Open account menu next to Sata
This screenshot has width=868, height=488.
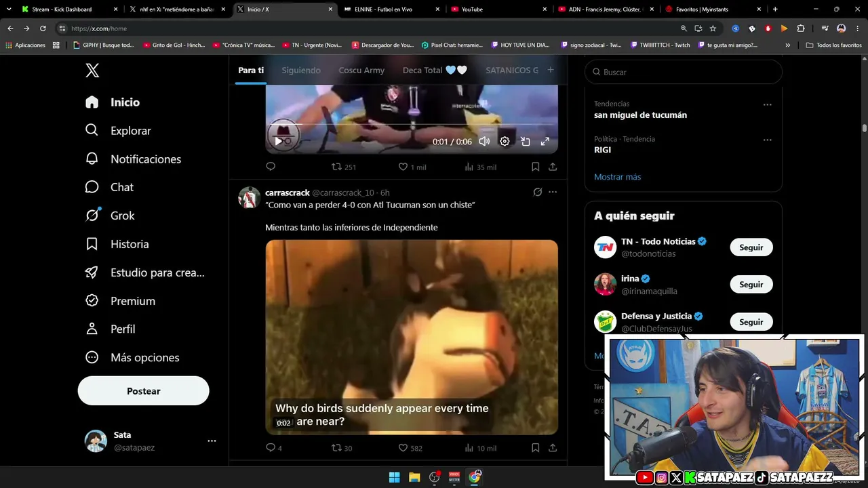tap(212, 441)
